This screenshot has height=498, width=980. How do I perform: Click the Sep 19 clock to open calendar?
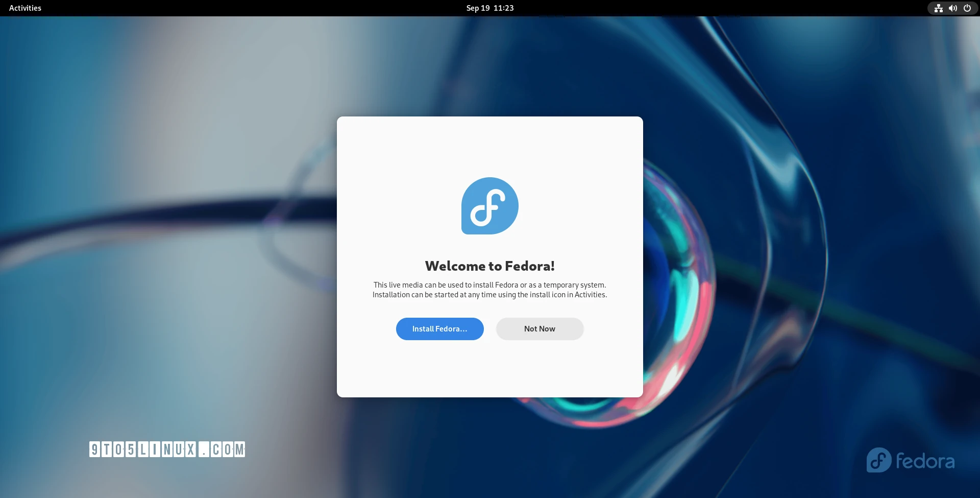[489, 8]
